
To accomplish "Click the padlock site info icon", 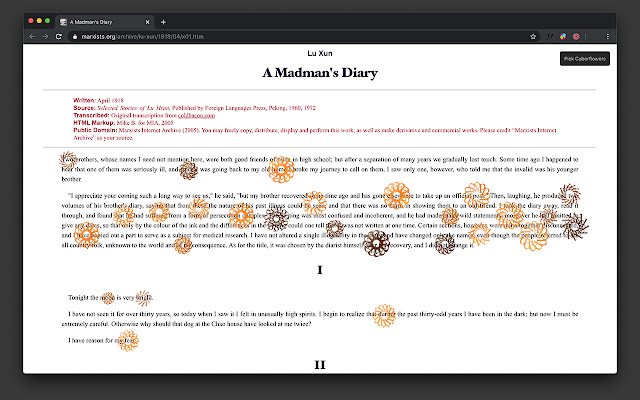I will coord(74,36).
